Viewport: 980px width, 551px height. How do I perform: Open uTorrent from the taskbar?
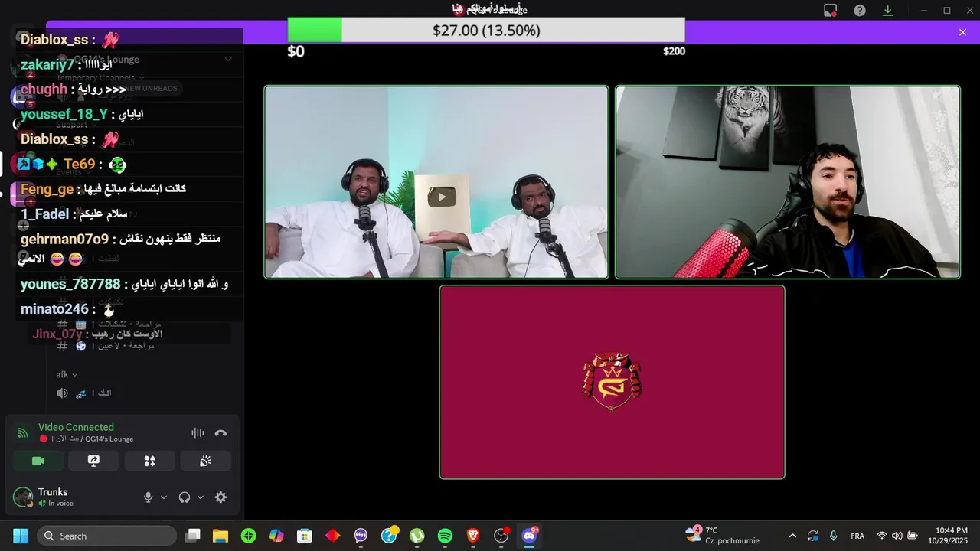pos(416,536)
